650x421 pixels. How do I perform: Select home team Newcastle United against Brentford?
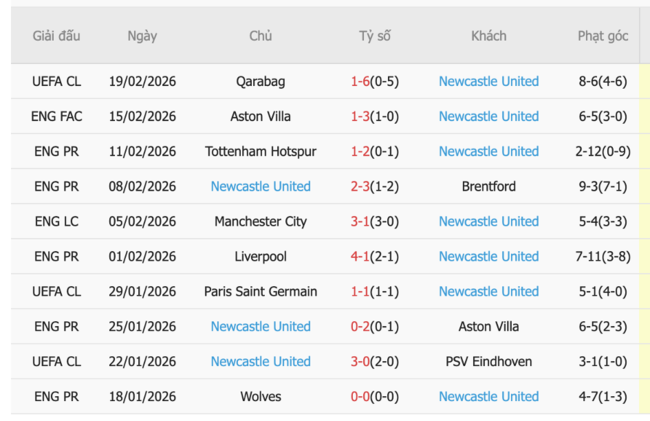click(x=260, y=186)
